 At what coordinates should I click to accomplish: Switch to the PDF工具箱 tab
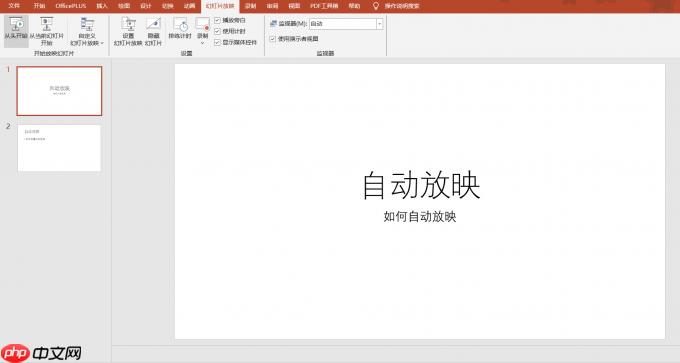[x=324, y=6]
